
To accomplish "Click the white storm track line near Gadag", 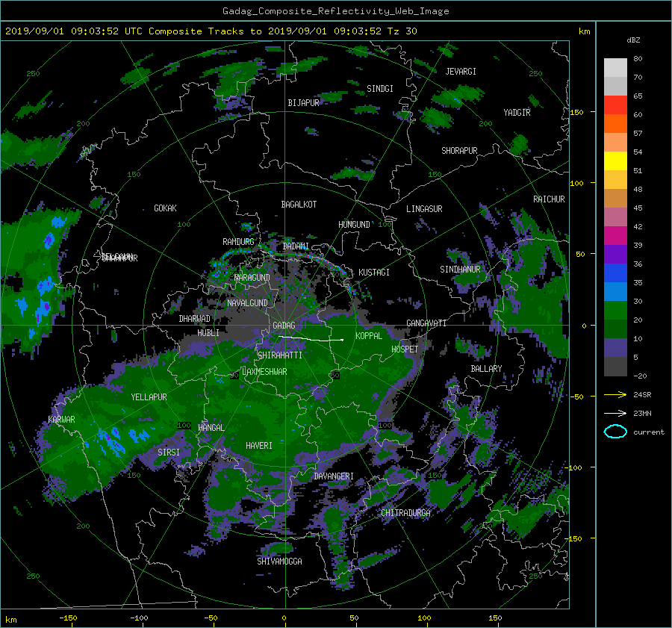I will point(311,339).
